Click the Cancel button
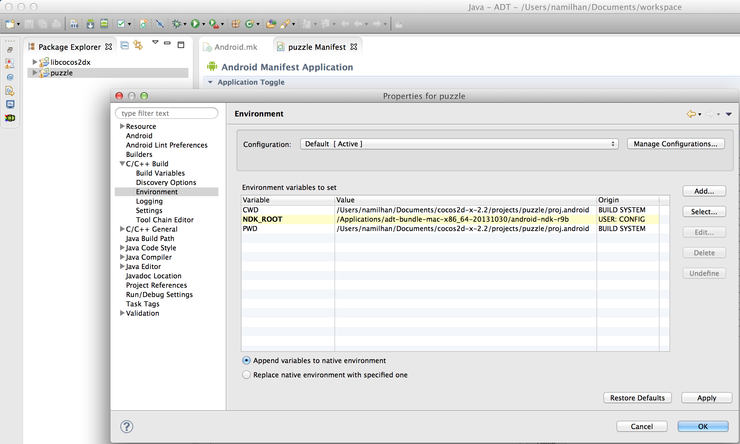 (642, 426)
